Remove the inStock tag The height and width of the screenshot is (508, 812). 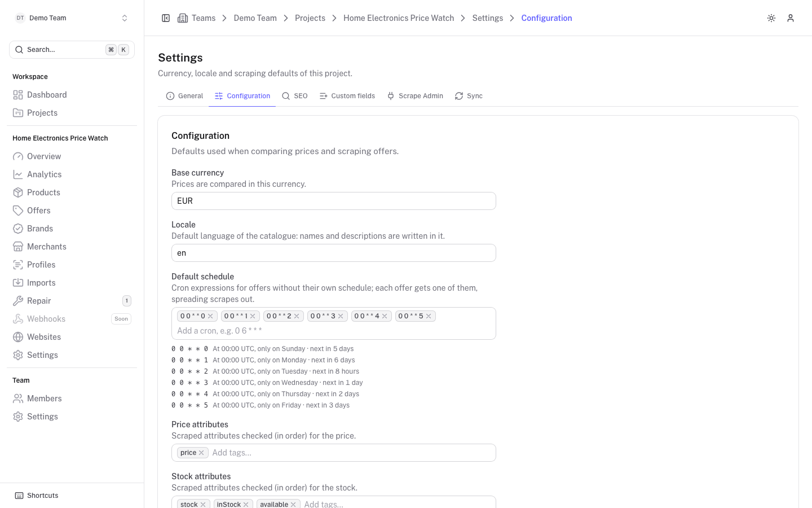click(x=246, y=505)
